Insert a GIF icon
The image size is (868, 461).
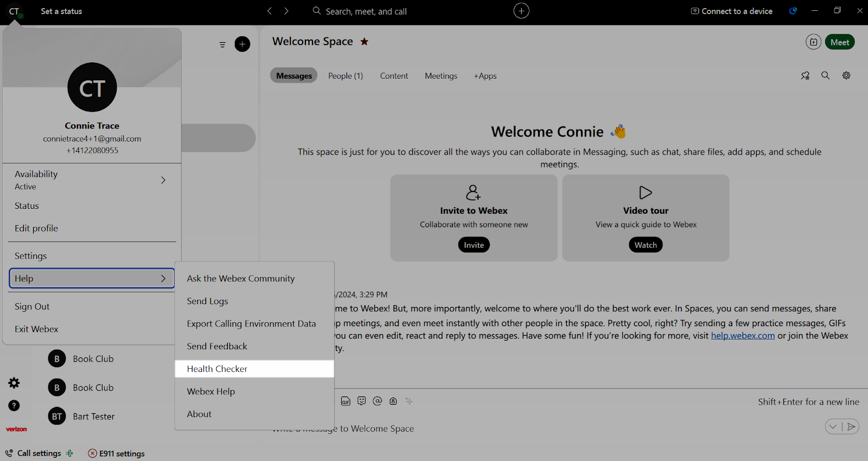pos(346,401)
